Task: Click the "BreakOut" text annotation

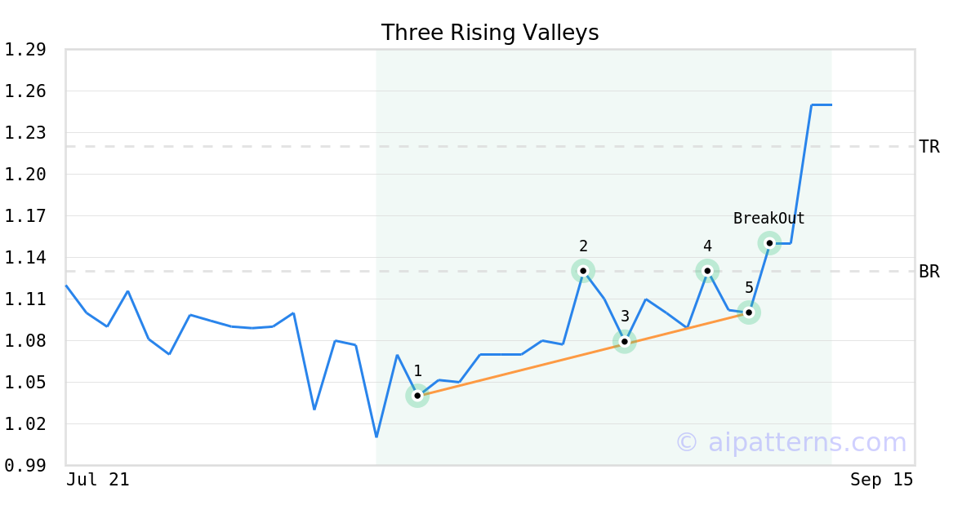Action: coord(768,219)
